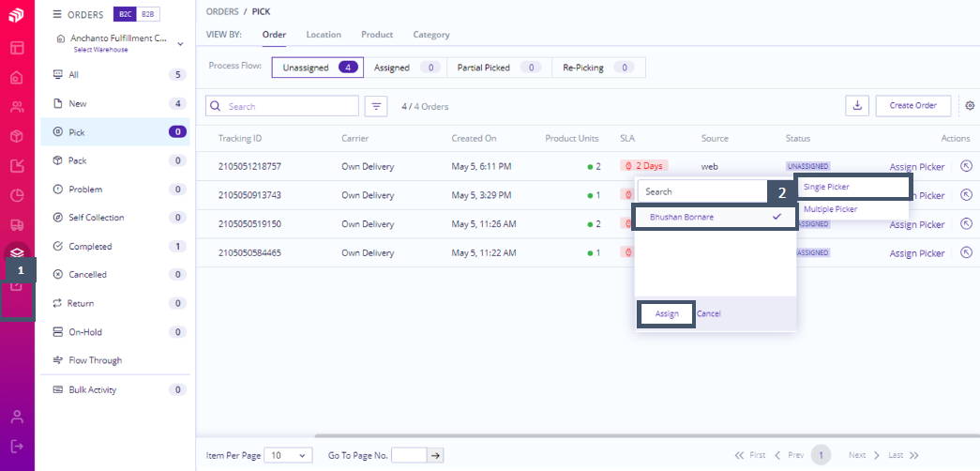Open Return orders in sidebar

tap(115, 303)
